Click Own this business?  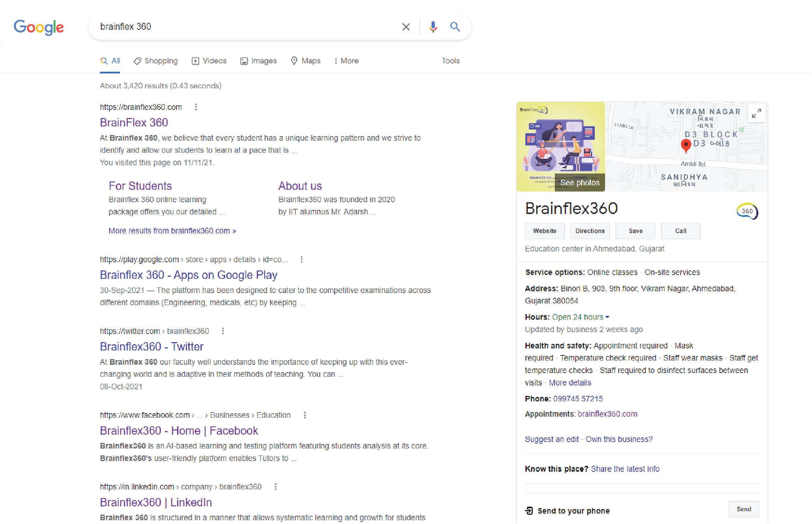pos(619,439)
